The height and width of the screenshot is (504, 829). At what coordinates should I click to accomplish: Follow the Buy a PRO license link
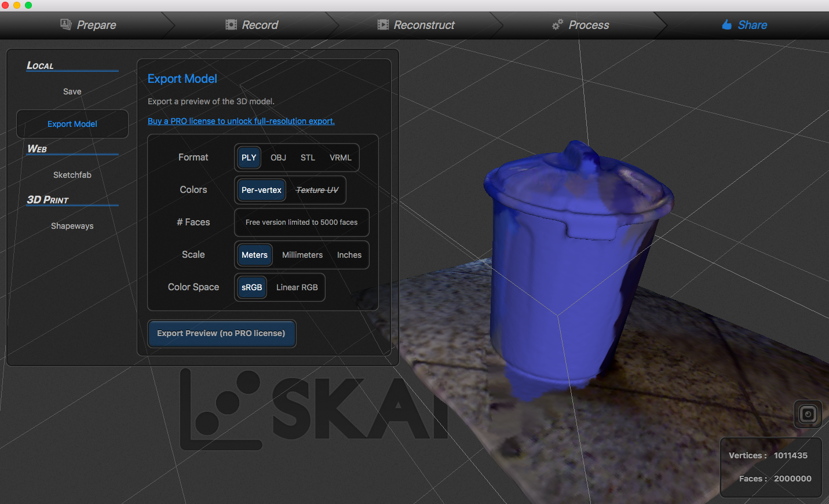pyautogui.click(x=241, y=121)
